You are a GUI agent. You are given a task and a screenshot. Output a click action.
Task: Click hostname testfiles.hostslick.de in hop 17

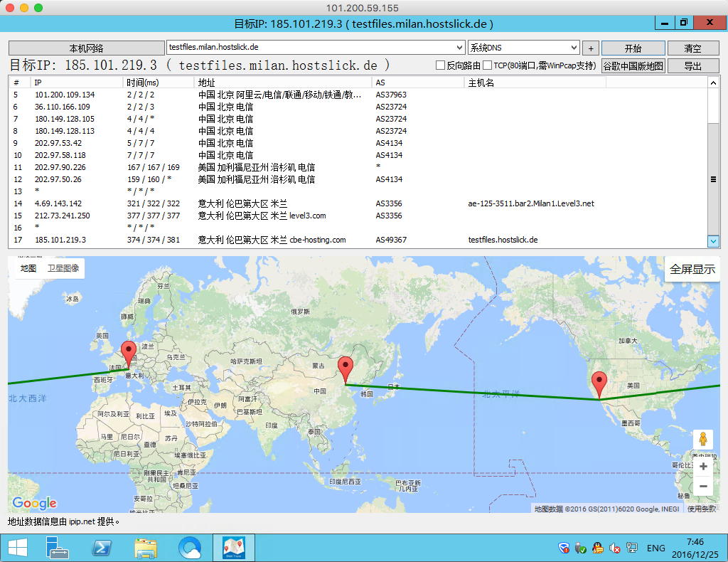point(503,240)
